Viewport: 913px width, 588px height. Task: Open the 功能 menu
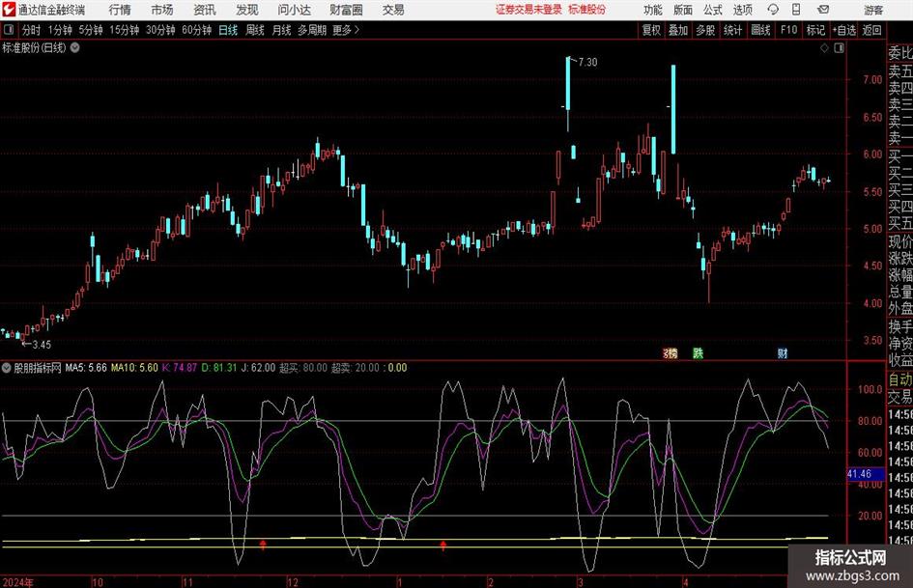[x=653, y=10]
